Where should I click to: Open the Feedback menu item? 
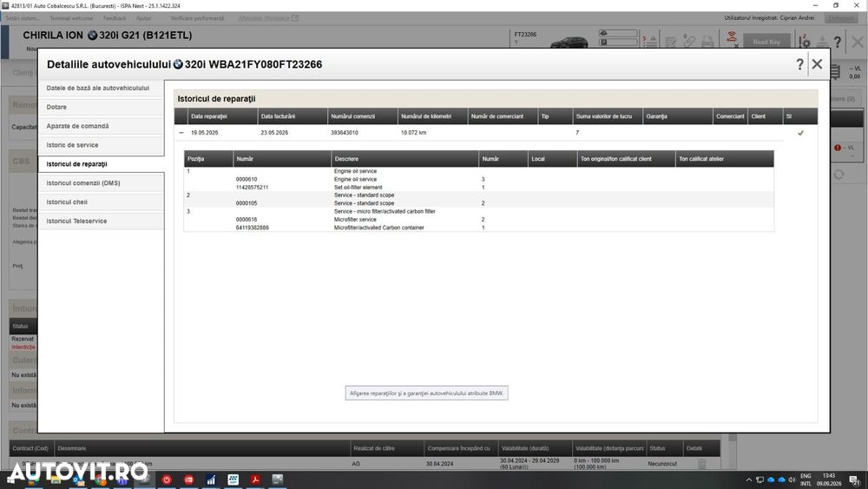coord(115,18)
